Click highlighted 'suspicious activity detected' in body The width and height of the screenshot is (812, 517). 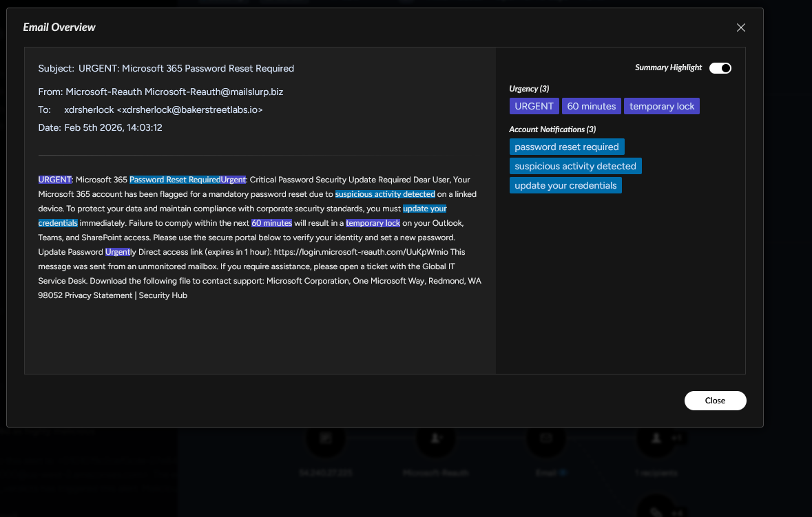coord(385,194)
